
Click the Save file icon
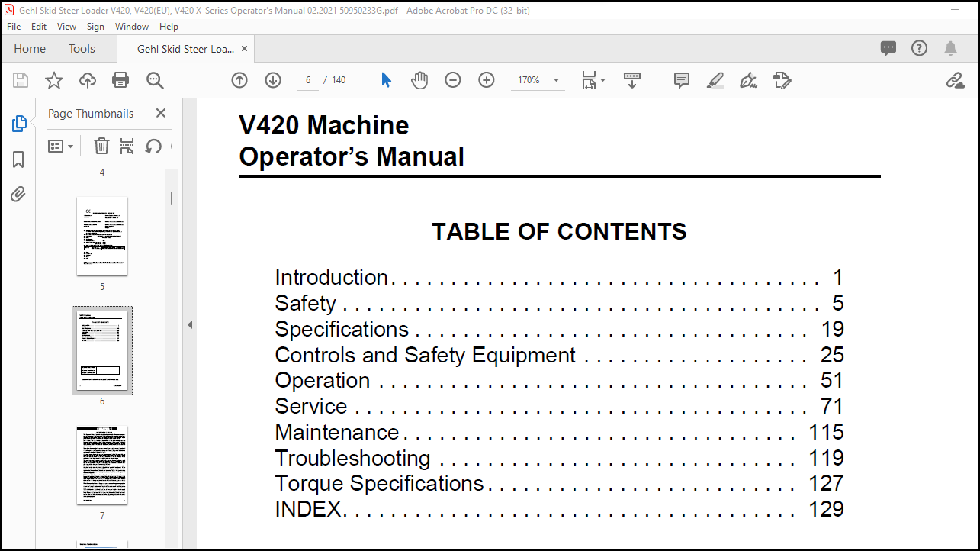pos(21,80)
